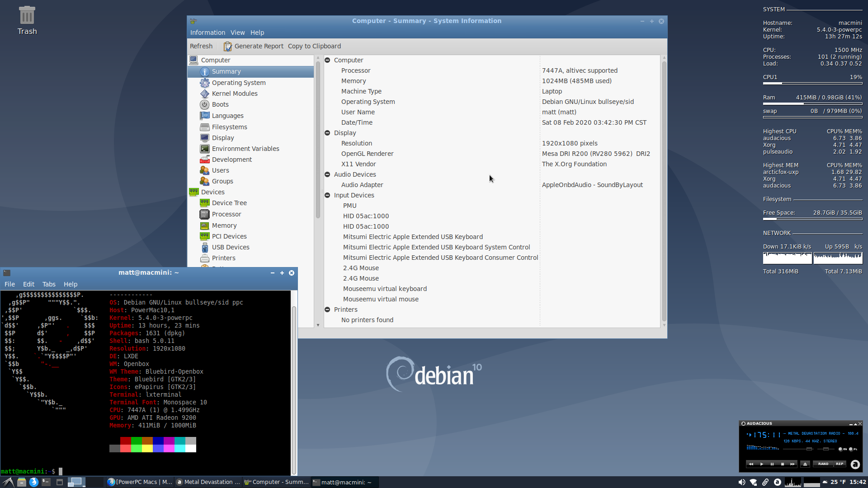
Task: Collapse the Input Devices section
Action: tap(328, 195)
